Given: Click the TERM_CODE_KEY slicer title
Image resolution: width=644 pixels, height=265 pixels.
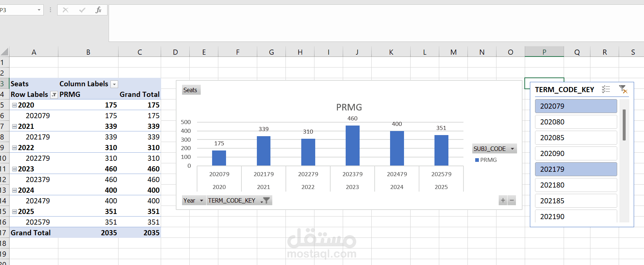Looking at the screenshot, I should 564,90.
